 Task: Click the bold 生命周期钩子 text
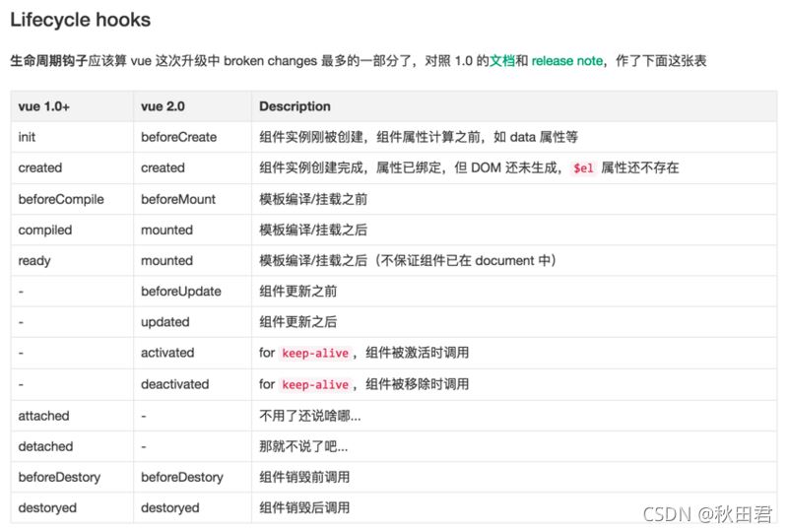48,61
